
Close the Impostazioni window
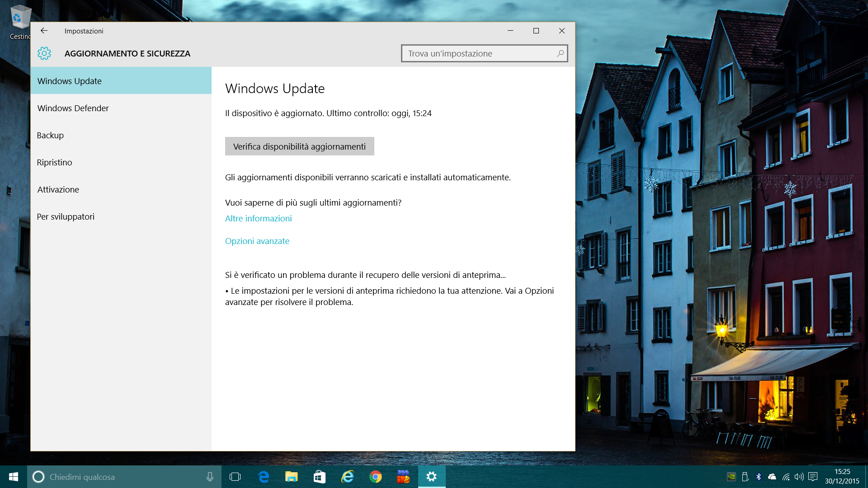click(x=562, y=31)
